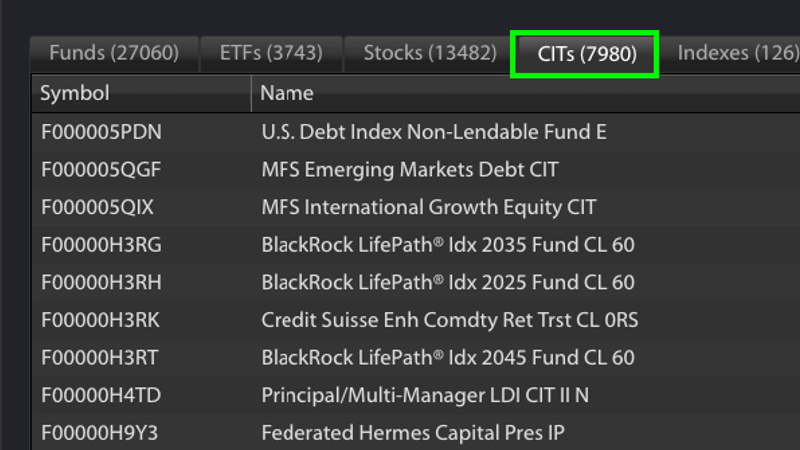
Task: Click Principal/Multi-Manager LDI CIT II N
Action: coord(426,395)
